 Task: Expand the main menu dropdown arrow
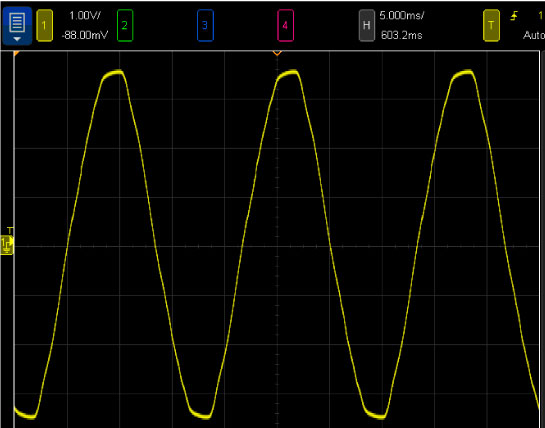[17, 39]
